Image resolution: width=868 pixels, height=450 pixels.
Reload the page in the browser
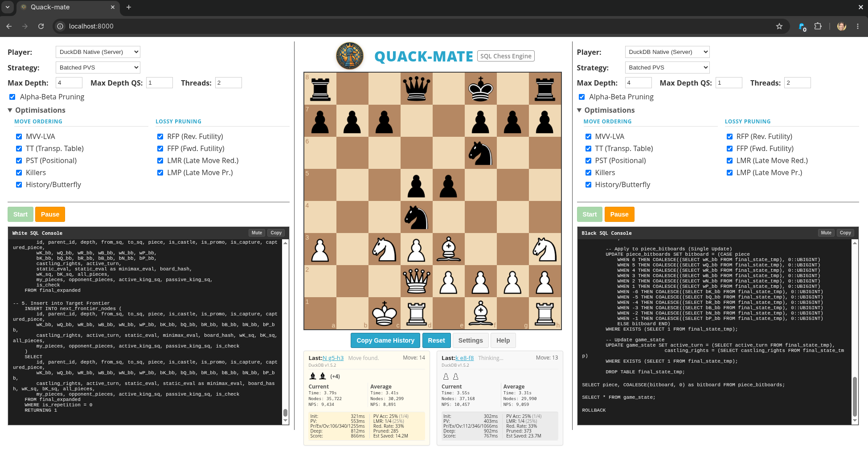41,26
